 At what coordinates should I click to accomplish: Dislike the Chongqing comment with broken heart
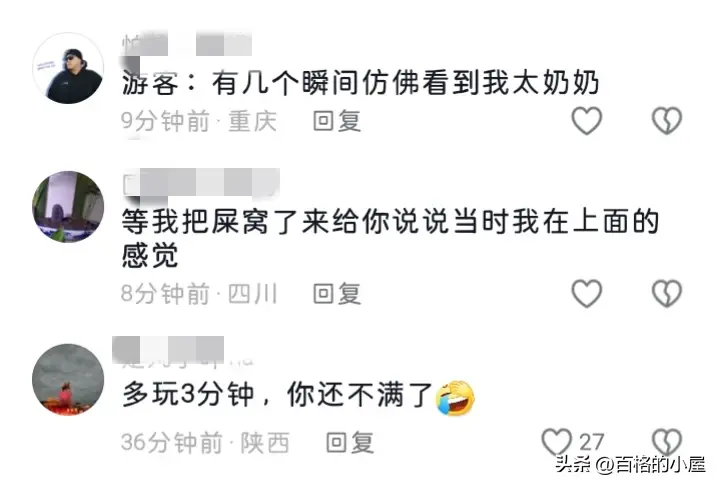(x=667, y=121)
